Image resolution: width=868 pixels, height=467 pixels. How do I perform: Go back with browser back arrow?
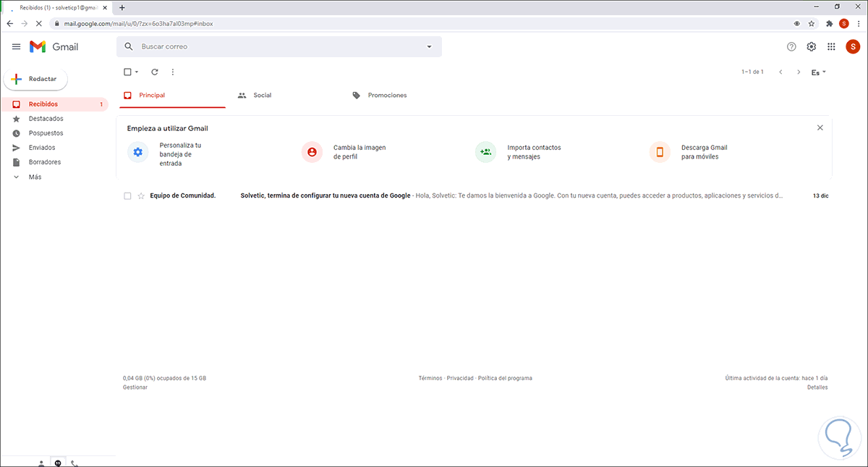[9, 23]
